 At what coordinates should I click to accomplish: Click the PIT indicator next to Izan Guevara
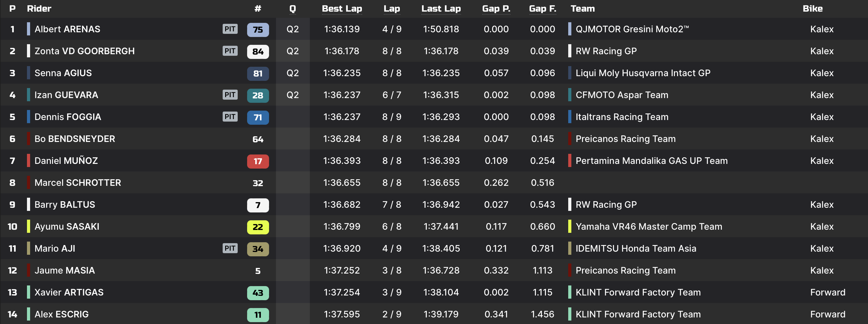(x=230, y=95)
